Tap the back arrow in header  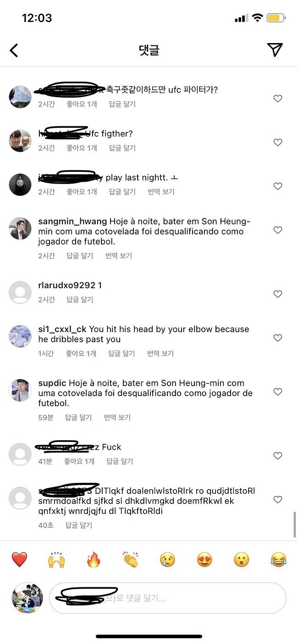click(x=14, y=50)
